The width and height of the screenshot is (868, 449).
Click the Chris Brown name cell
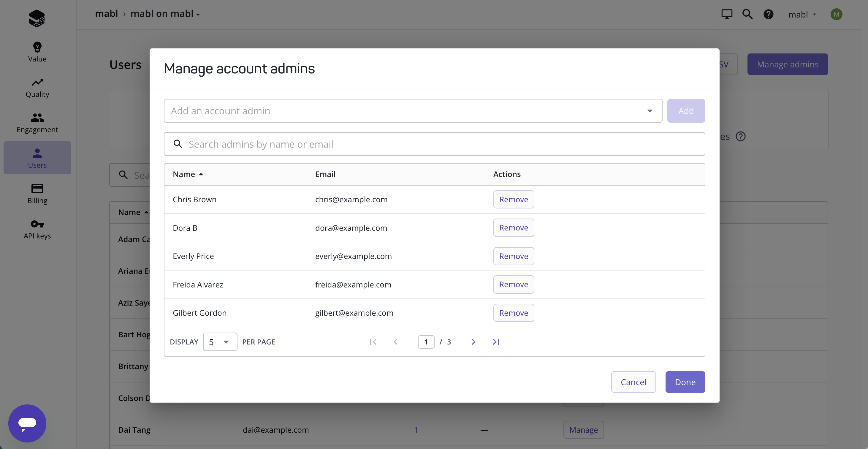point(194,200)
